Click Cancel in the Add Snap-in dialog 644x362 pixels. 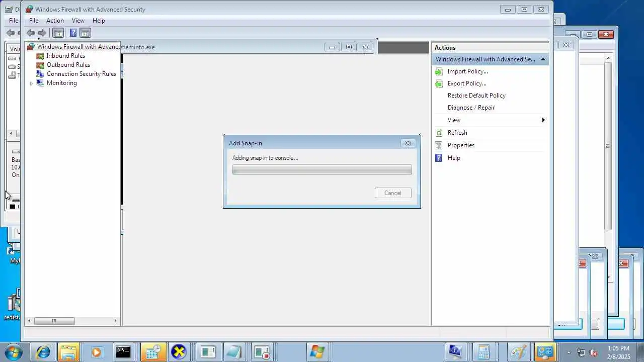[393, 193]
